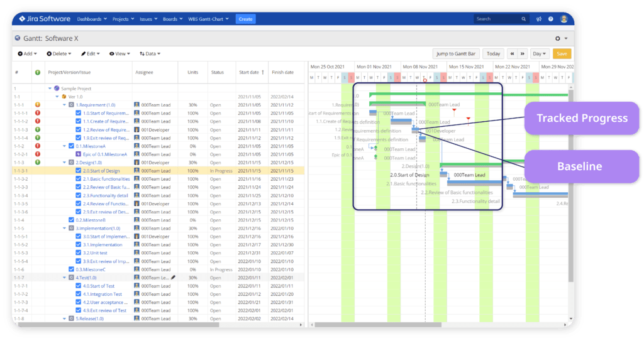644x341 pixels.
Task: Collapse the 3.Implementation(1.0) node
Action: click(65, 228)
